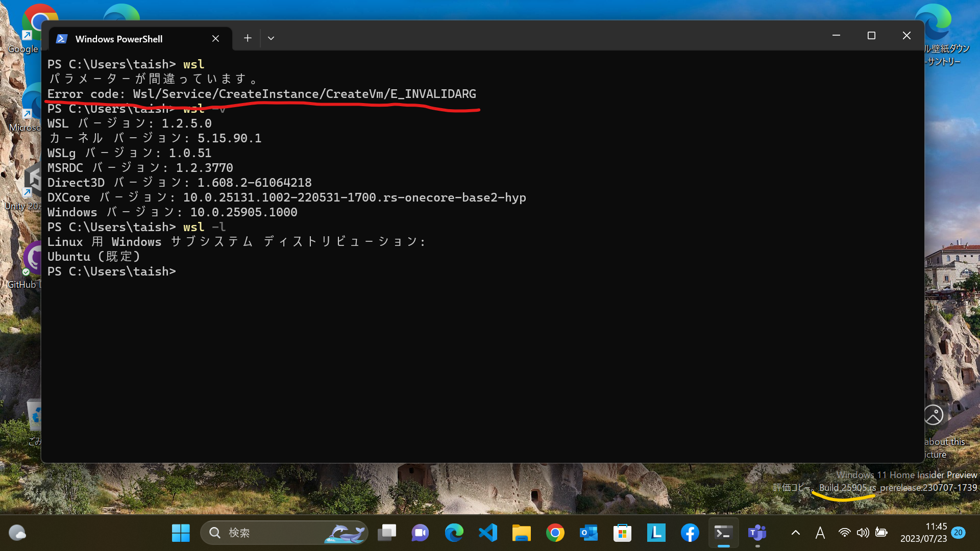Viewport: 980px width, 551px height.
Task: Click the DXCore version line
Action: 287,197
